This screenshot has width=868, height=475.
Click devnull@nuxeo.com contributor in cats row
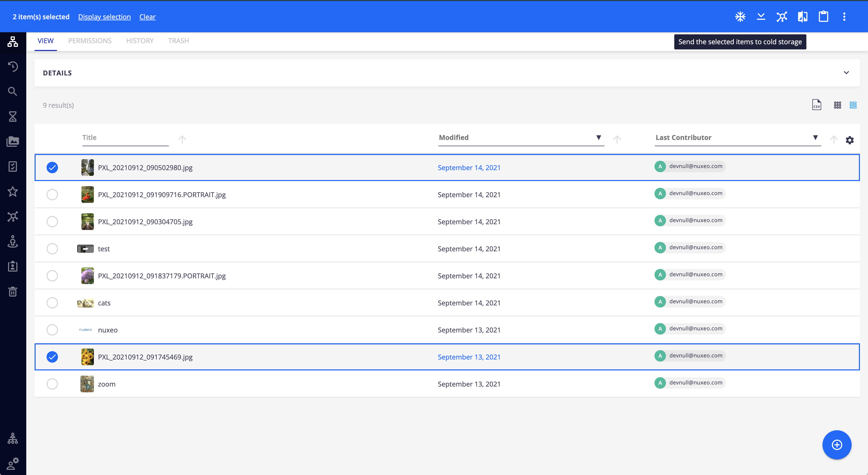(x=690, y=301)
